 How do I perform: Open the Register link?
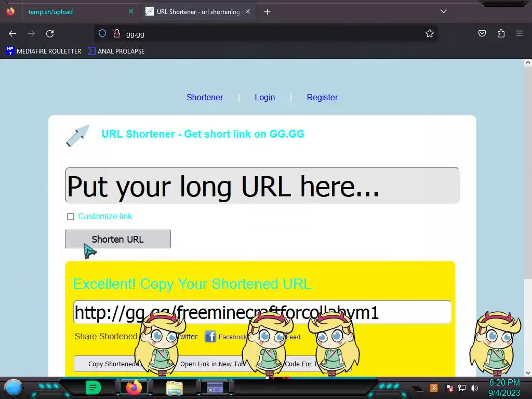coord(322,97)
